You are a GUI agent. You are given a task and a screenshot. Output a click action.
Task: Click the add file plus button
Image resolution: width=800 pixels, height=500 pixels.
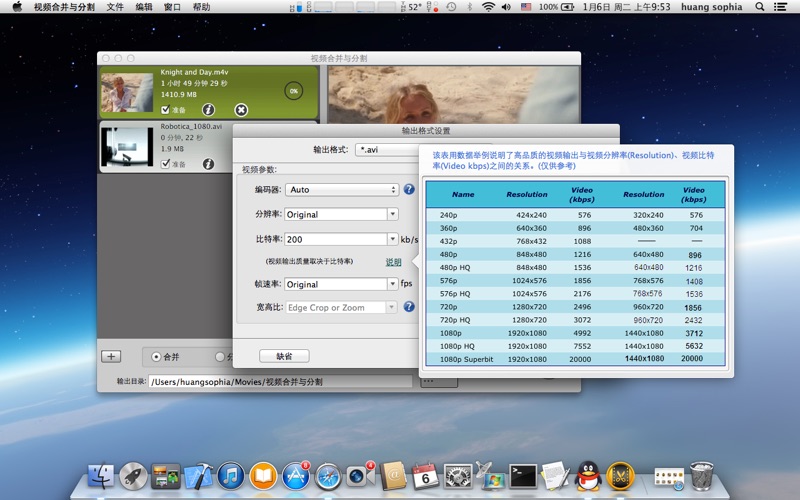click(x=111, y=356)
